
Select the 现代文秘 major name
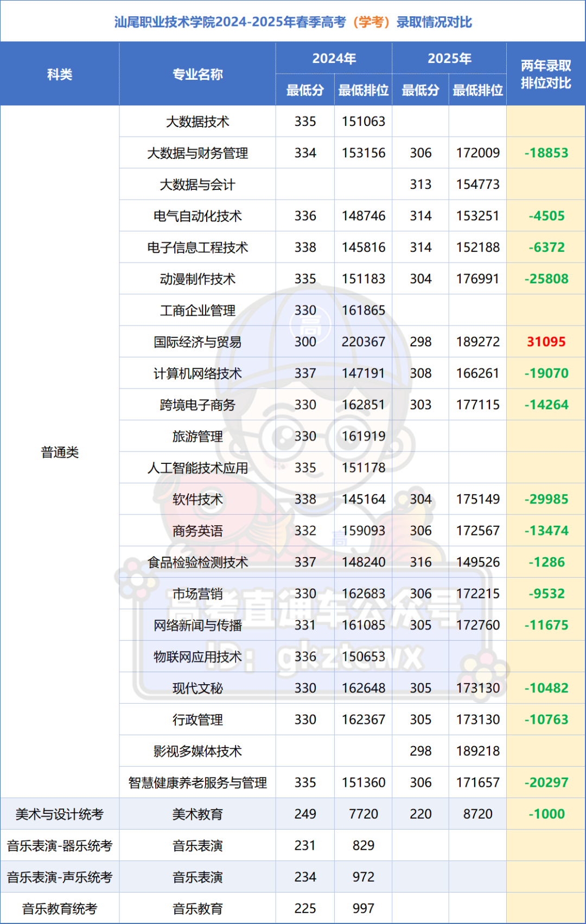pos(198,688)
